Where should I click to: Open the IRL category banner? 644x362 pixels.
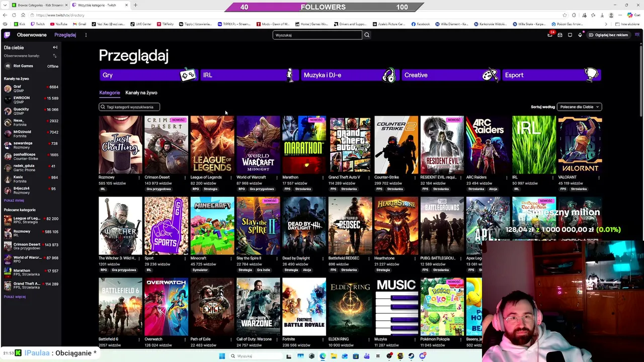249,75
